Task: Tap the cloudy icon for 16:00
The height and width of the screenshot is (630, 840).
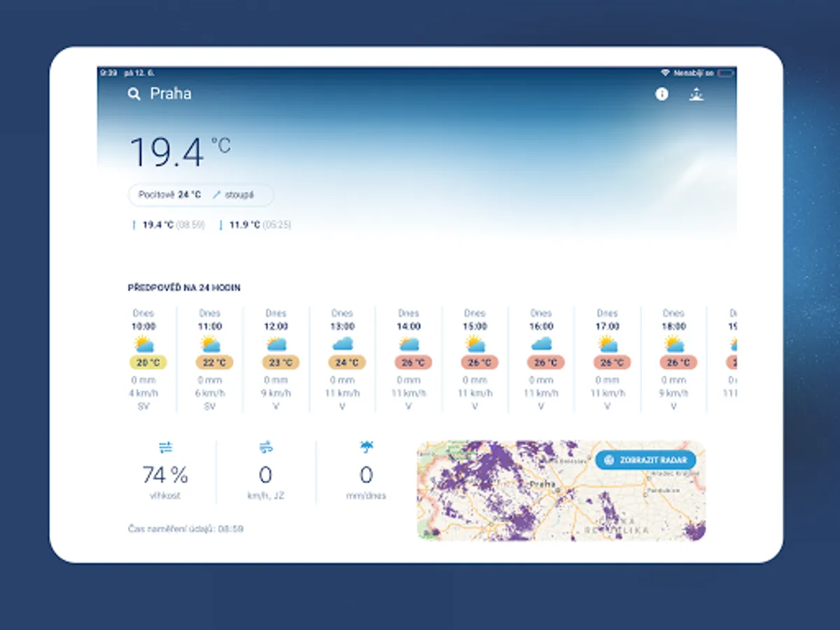Action: click(541, 344)
